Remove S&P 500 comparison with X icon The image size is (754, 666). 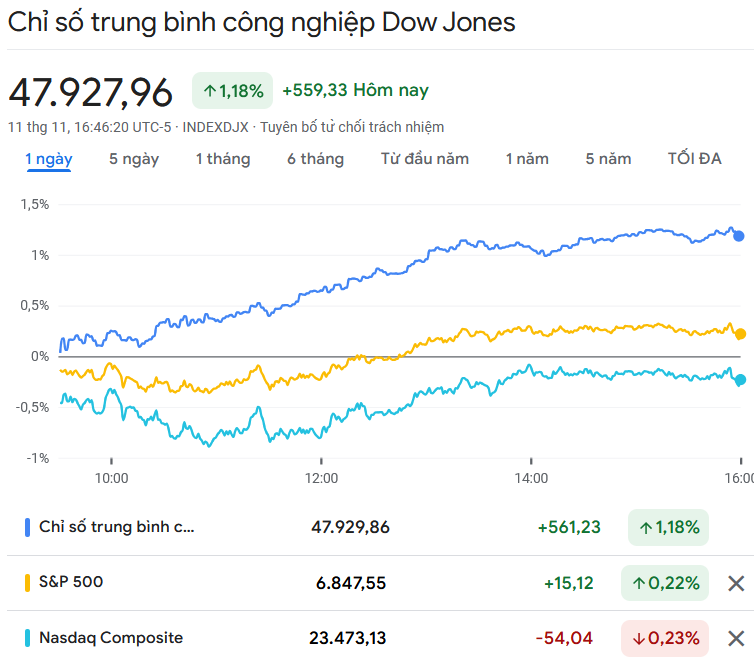pos(736,584)
